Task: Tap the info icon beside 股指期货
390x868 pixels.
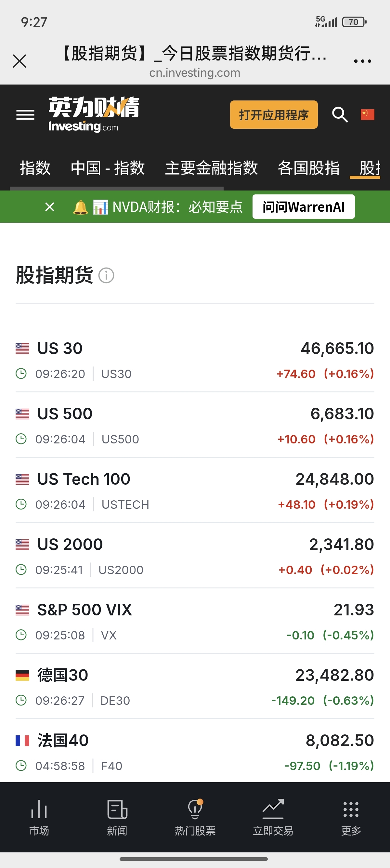Action: click(x=106, y=275)
